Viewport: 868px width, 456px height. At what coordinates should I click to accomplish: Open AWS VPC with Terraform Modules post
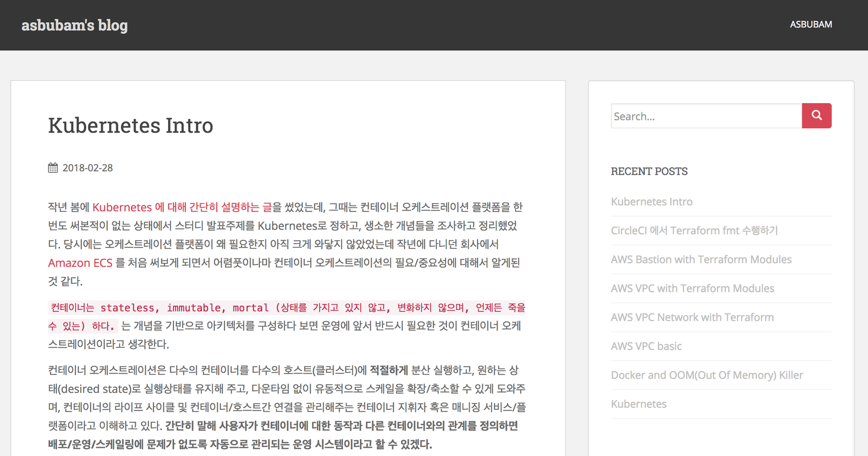pyautogui.click(x=692, y=289)
